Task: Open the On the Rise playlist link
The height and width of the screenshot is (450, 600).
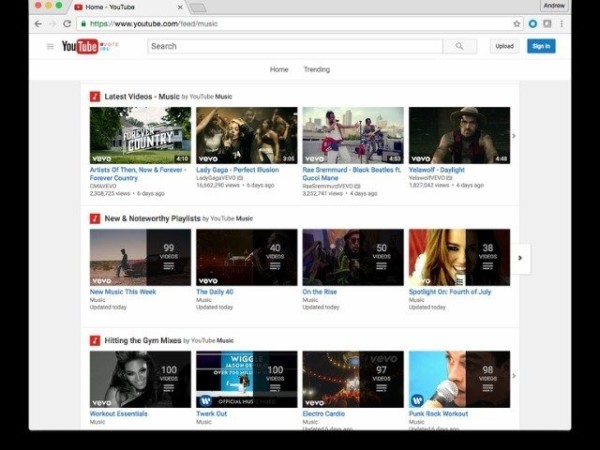Action: (320, 292)
